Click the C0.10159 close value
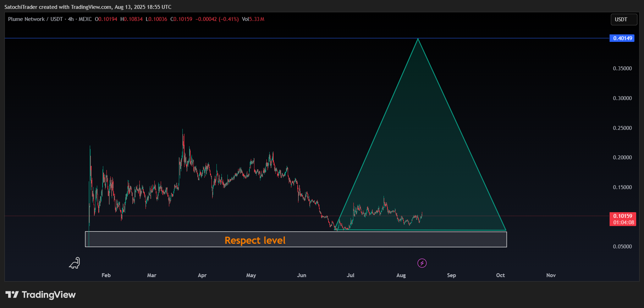Image resolution: width=644 pixels, height=308 pixels. click(181, 19)
